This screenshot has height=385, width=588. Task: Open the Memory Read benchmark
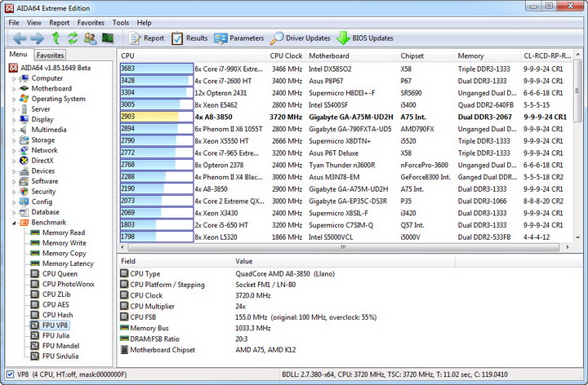pos(64,232)
